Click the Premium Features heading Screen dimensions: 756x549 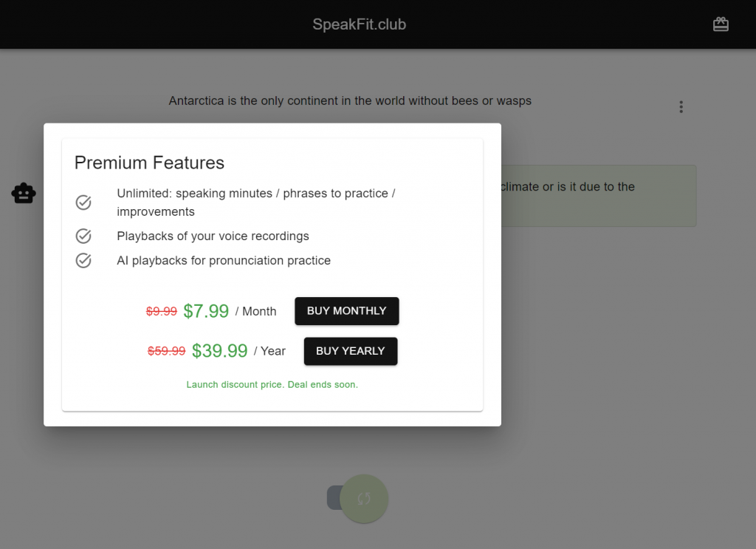149,163
